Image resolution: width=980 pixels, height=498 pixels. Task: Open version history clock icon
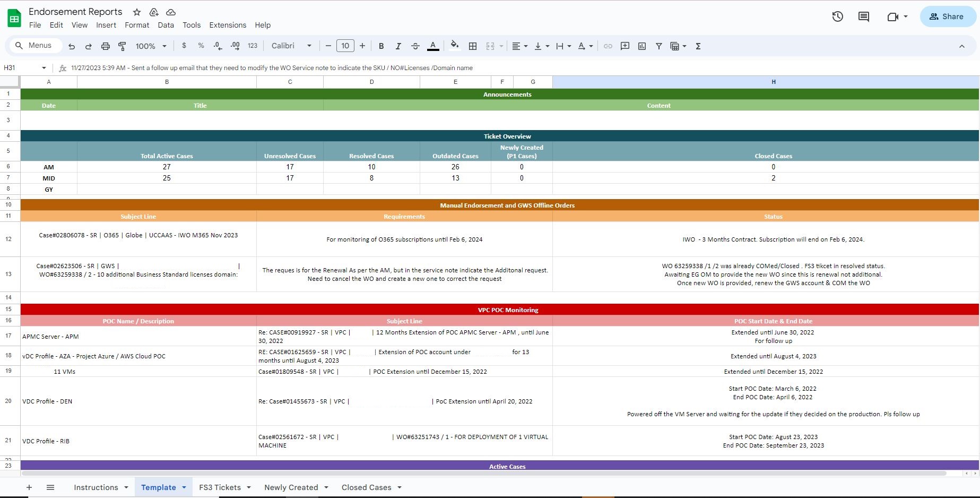(x=838, y=16)
